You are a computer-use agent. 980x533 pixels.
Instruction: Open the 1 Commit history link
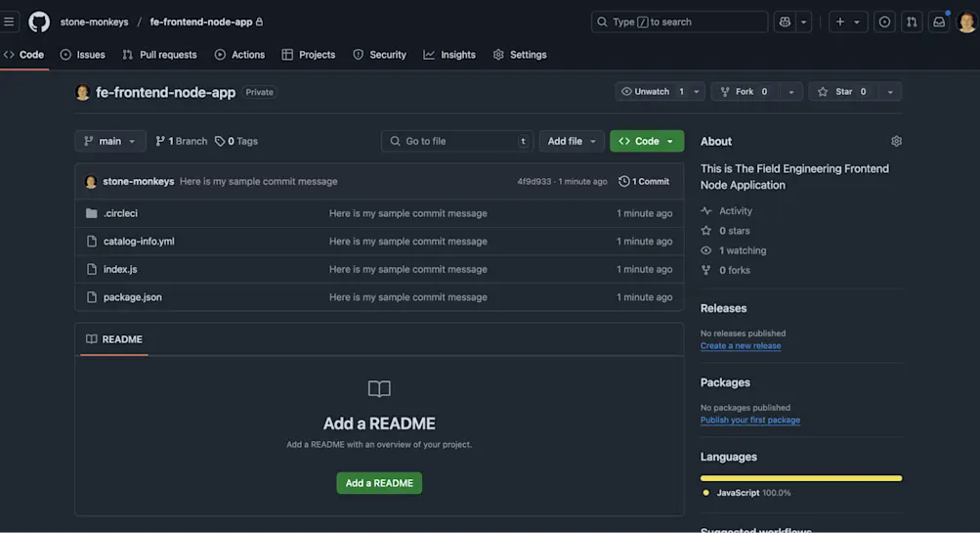tap(644, 182)
